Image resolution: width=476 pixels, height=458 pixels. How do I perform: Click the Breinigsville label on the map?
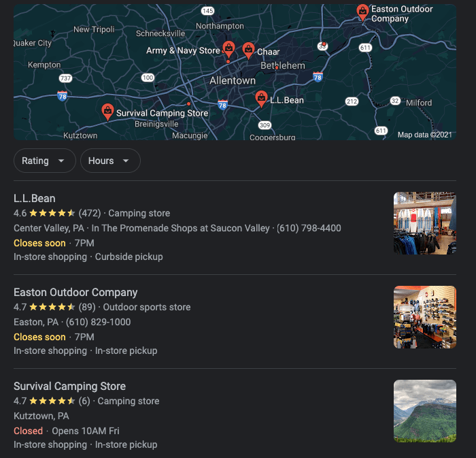[x=156, y=124]
